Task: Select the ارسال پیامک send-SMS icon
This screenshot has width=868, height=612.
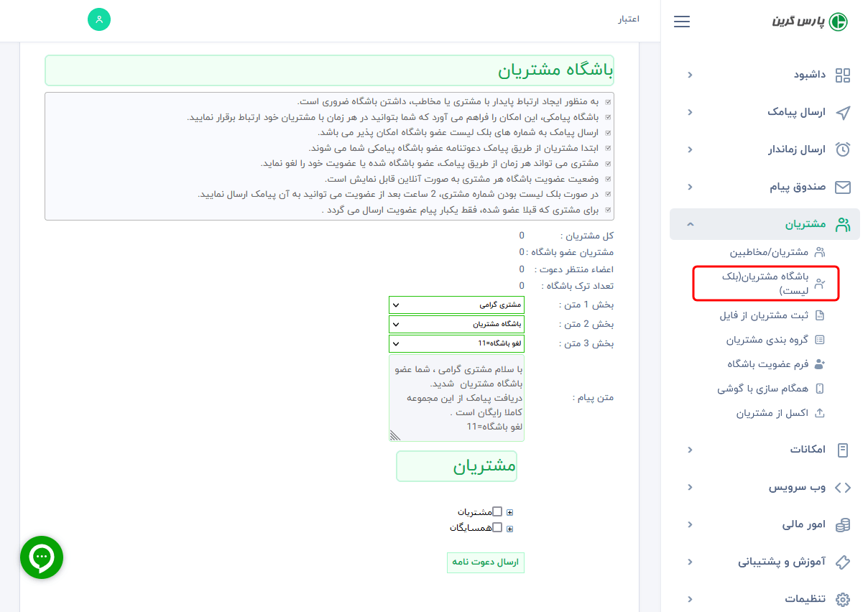Action: click(841, 112)
